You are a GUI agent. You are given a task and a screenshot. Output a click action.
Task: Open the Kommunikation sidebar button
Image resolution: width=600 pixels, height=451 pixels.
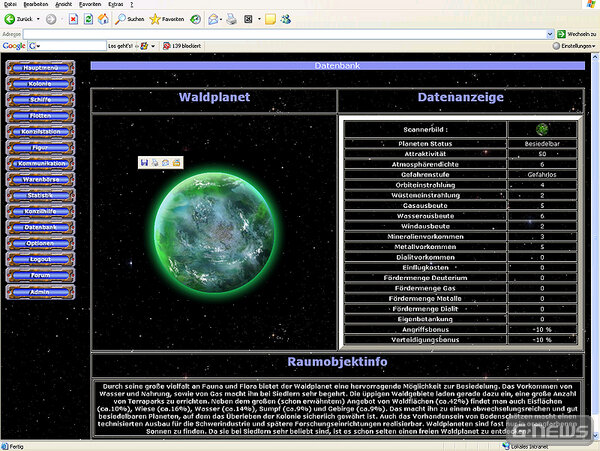pyautogui.click(x=40, y=163)
